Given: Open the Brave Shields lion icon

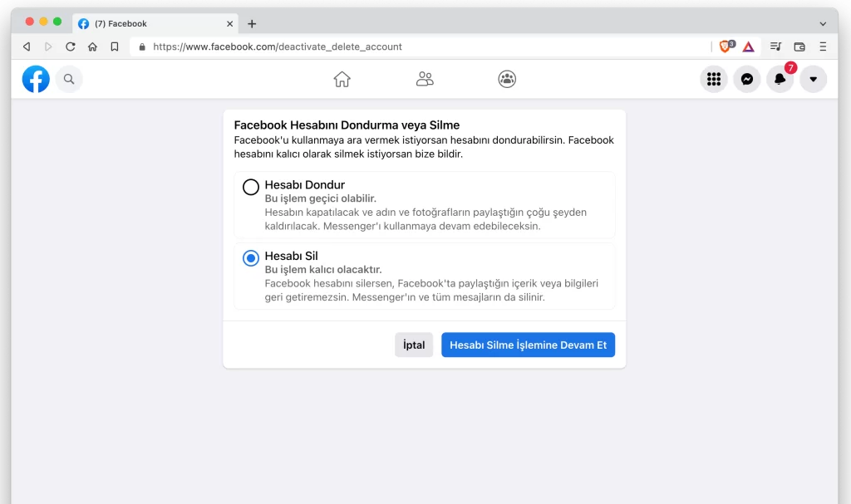Looking at the screenshot, I should point(726,46).
